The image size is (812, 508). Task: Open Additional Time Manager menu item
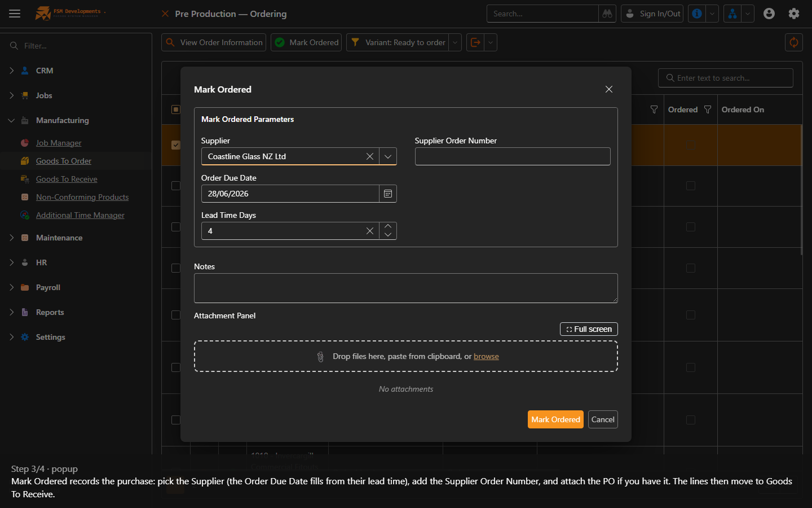coord(80,215)
